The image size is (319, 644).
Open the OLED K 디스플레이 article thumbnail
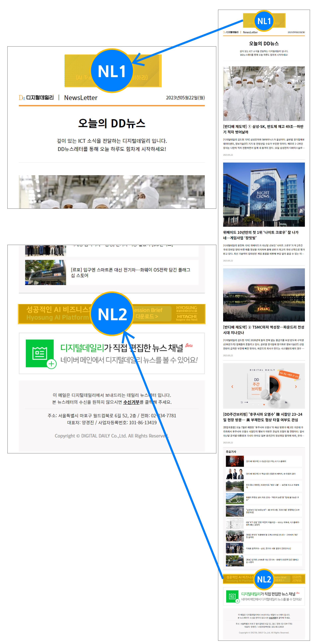pyautogui.click(x=235, y=461)
